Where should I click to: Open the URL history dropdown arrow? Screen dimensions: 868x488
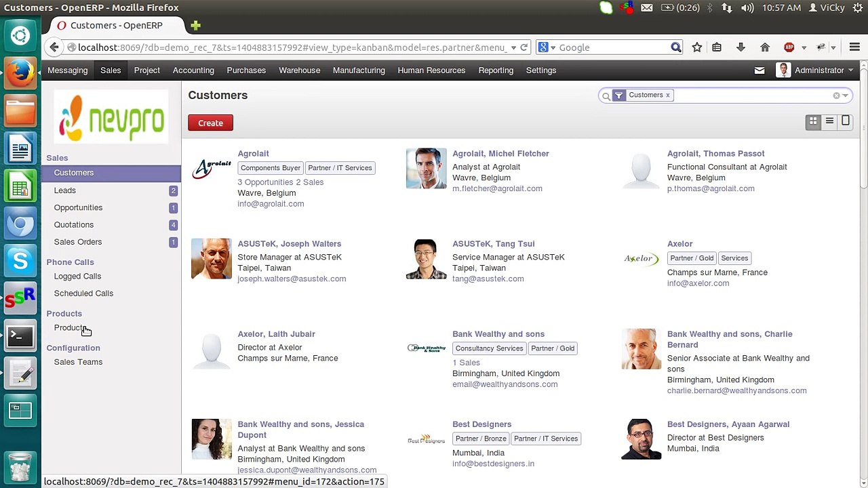click(513, 47)
